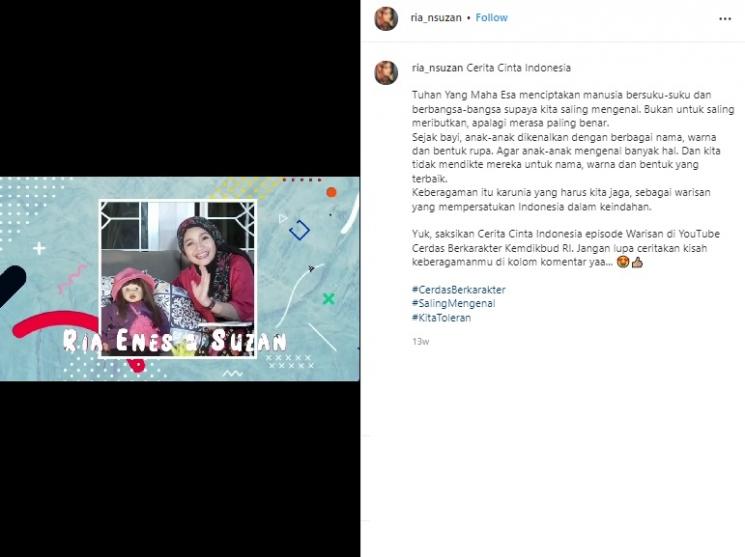Click the black area above the video
The image size is (745, 557).
[180, 88]
